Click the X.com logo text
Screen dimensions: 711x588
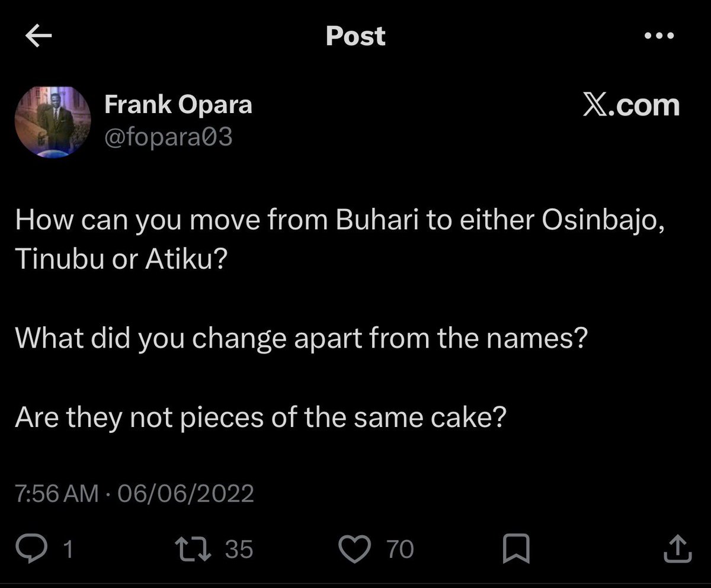click(x=630, y=105)
